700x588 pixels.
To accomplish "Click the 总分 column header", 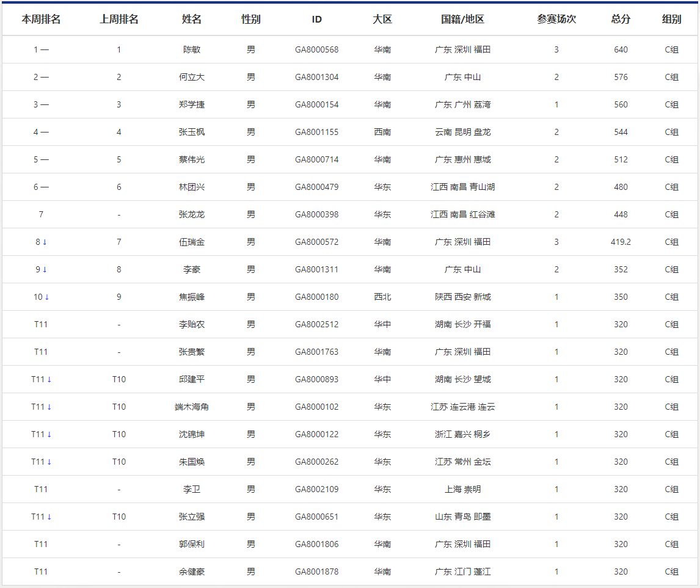I will [x=621, y=20].
